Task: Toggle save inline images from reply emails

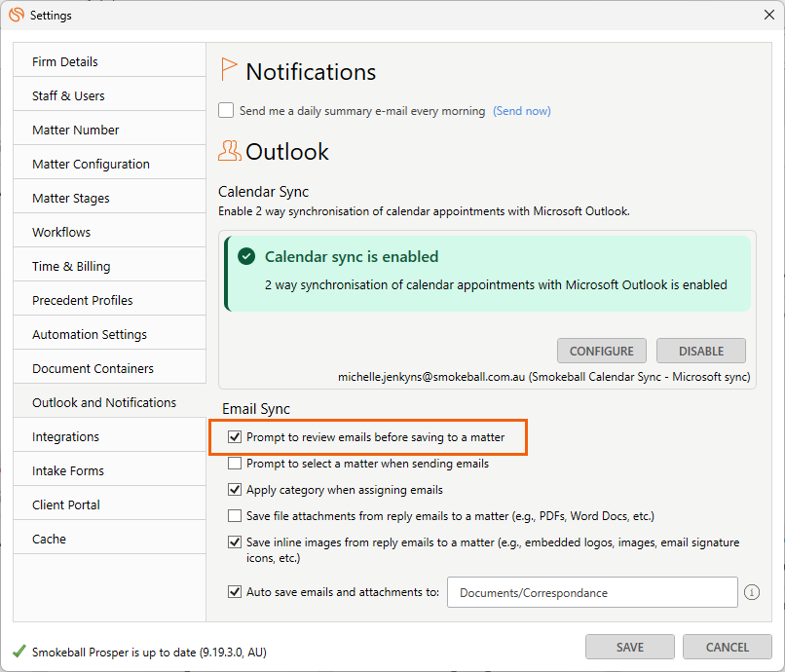Action: tap(235, 541)
